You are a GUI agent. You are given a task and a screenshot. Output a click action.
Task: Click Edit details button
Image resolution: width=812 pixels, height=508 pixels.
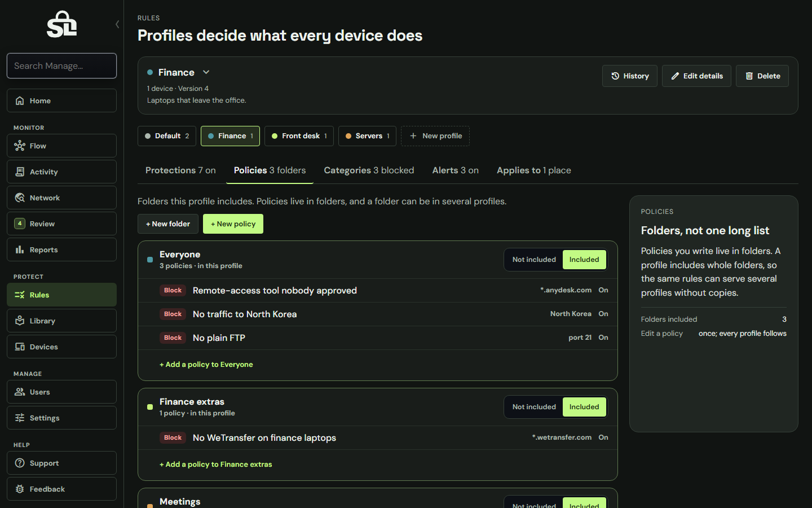point(696,76)
